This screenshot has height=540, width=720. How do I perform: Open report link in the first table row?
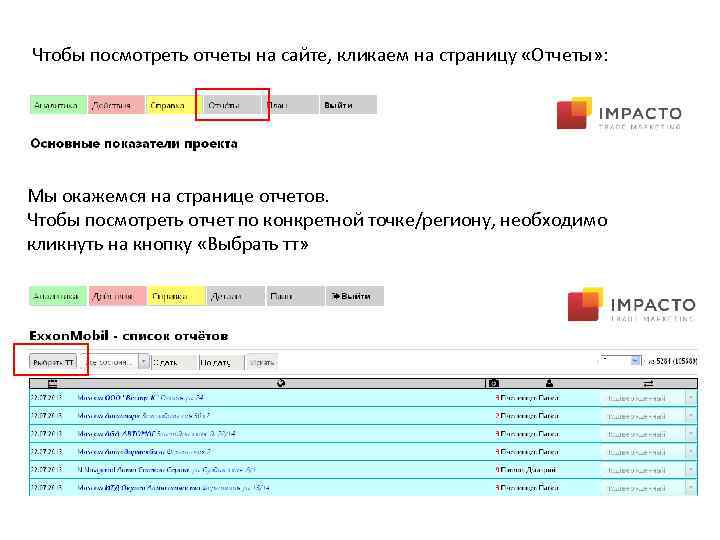point(141,398)
